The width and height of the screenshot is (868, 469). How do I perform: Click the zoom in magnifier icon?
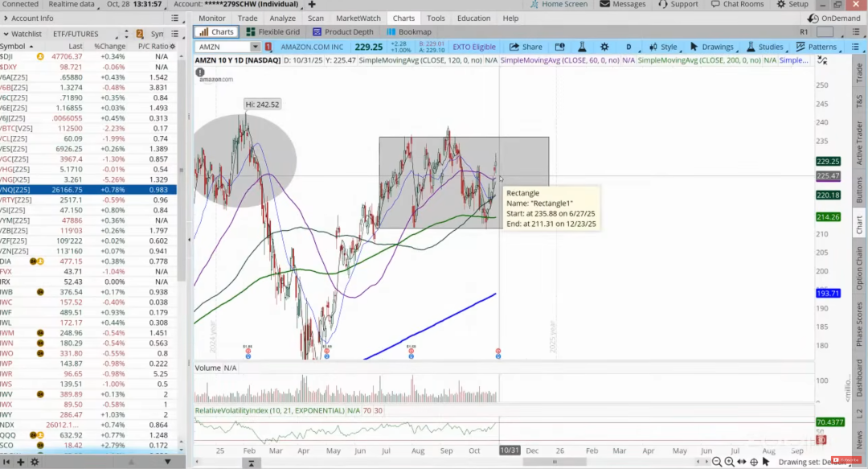pyautogui.click(x=729, y=462)
